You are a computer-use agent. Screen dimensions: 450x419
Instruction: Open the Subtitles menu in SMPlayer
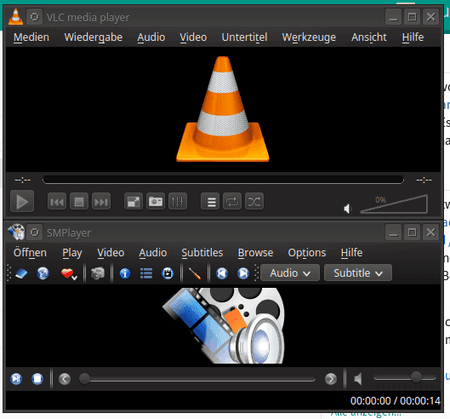click(x=202, y=253)
